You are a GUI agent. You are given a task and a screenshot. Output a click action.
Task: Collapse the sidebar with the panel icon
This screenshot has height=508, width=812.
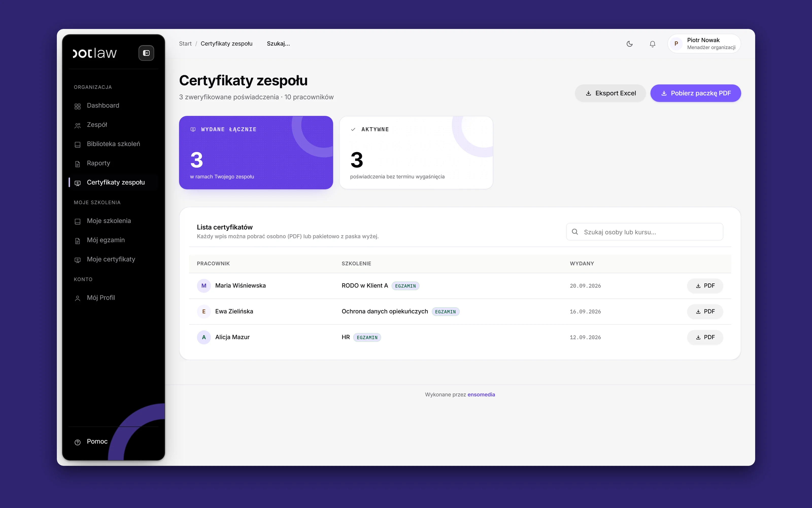pos(146,53)
